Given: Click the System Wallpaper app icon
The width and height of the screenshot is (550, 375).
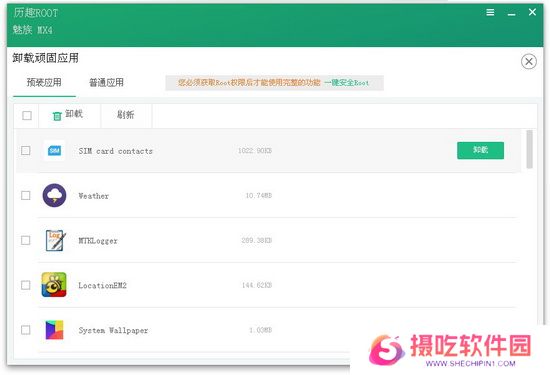Looking at the screenshot, I should 54,330.
